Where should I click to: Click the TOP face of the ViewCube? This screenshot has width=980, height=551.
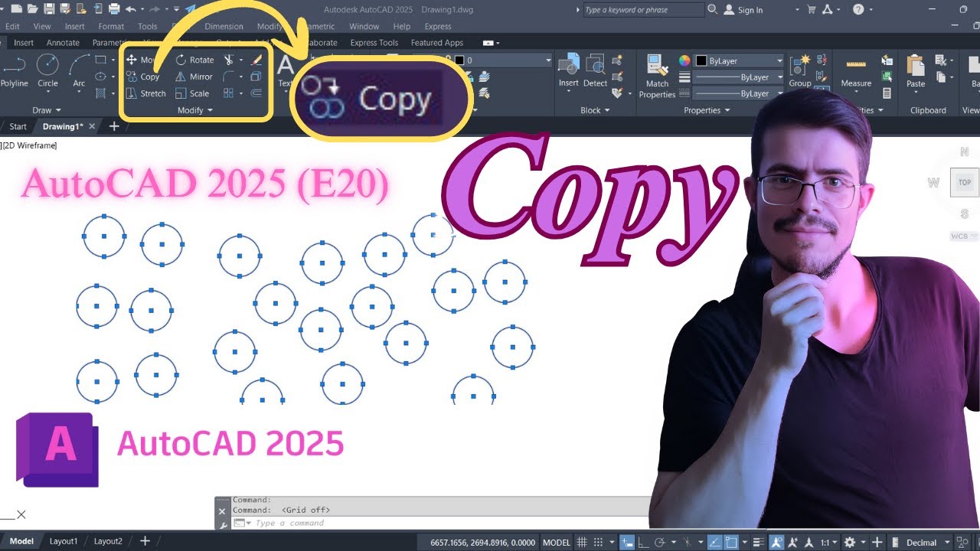964,182
